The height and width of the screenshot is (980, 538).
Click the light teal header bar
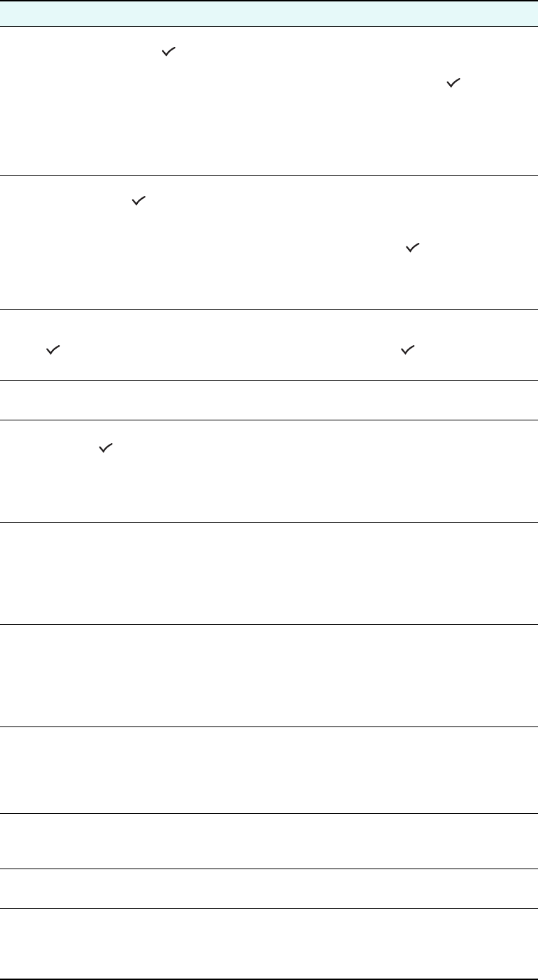pos(269,13)
